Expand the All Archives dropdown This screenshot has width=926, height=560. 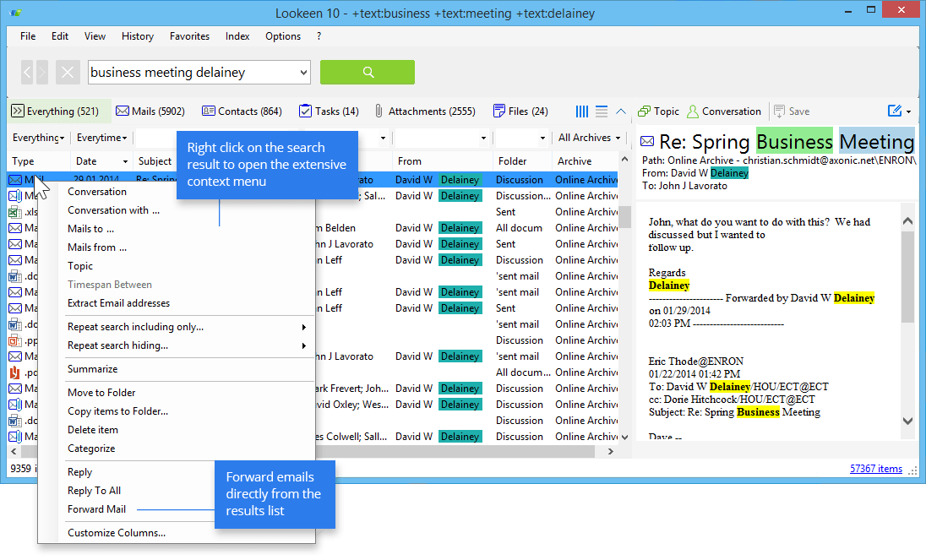588,137
